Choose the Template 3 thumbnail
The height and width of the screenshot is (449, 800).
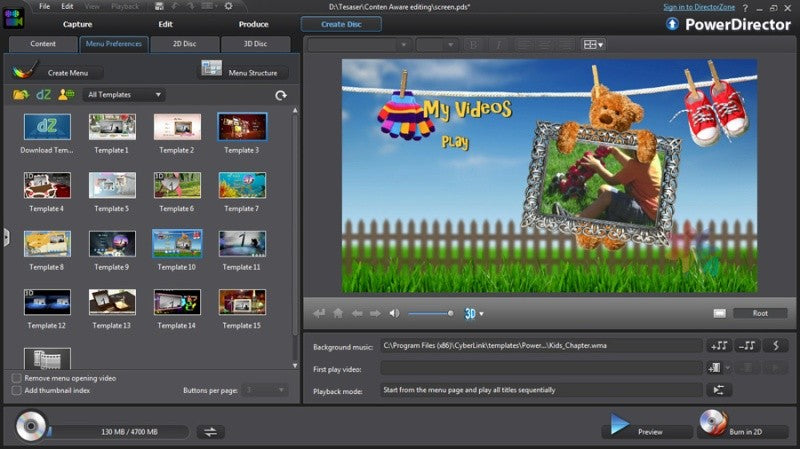point(242,127)
